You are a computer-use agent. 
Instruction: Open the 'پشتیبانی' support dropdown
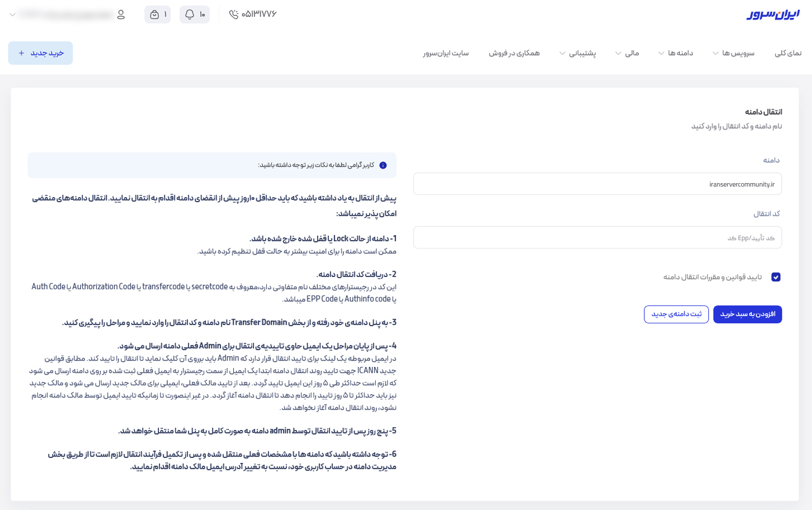pos(583,52)
